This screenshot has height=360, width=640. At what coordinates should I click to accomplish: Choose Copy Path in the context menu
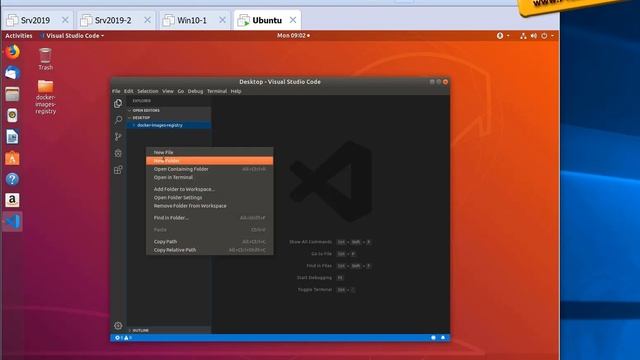209,242
